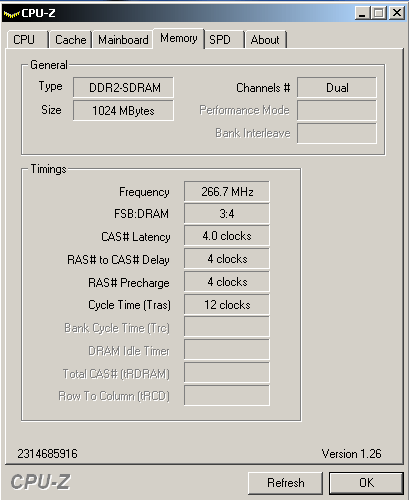
Task: Click the greyed Bank Cycle Time (Trc) label
Action: click(117, 328)
